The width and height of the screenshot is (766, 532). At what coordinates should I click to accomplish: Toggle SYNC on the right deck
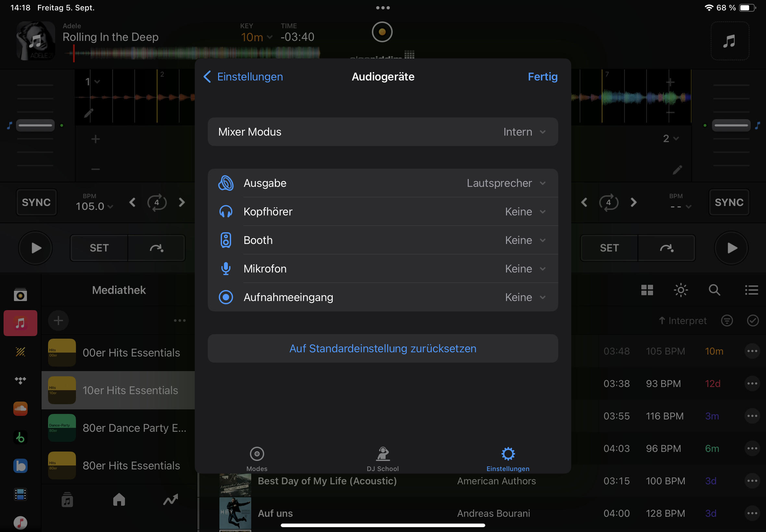point(729,202)
